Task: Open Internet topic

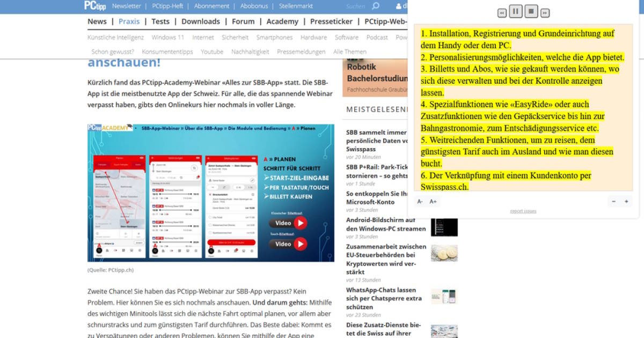Action: pos(203,38)
